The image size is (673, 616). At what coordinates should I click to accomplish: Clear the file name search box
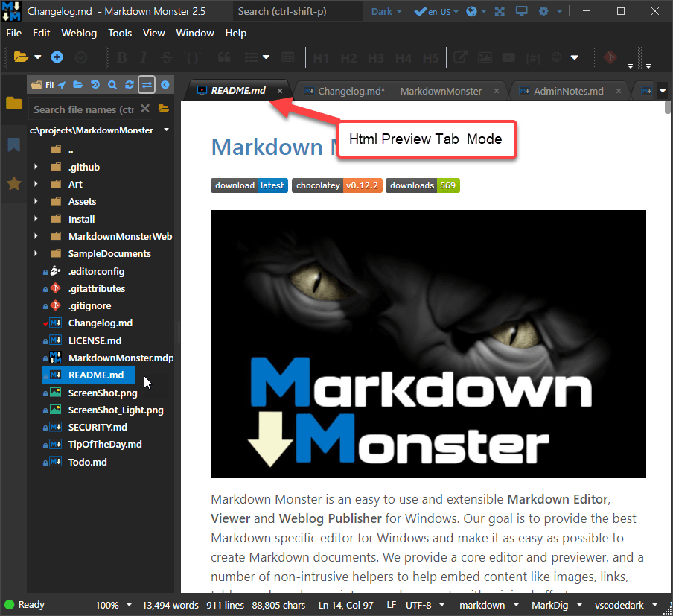[145, 109]
